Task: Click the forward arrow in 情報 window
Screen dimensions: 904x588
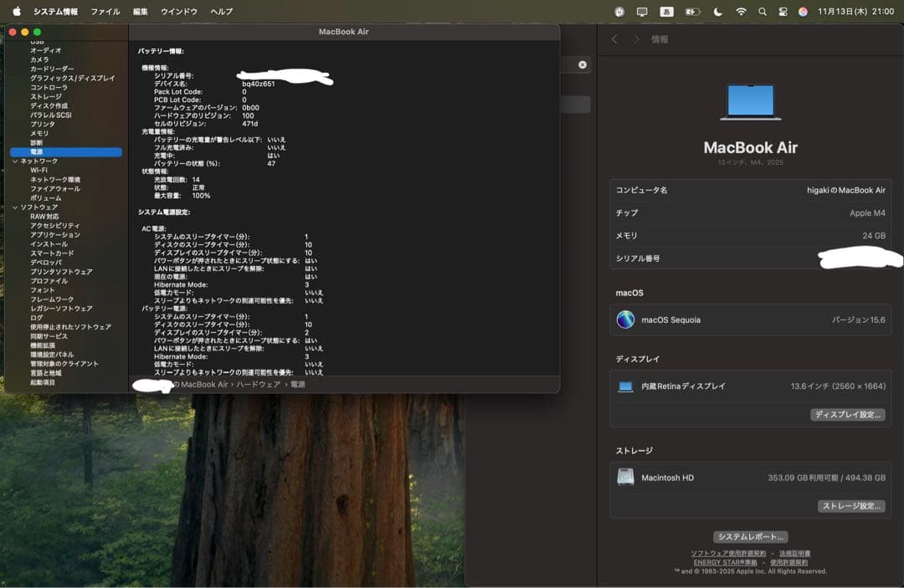Action: 636,39
